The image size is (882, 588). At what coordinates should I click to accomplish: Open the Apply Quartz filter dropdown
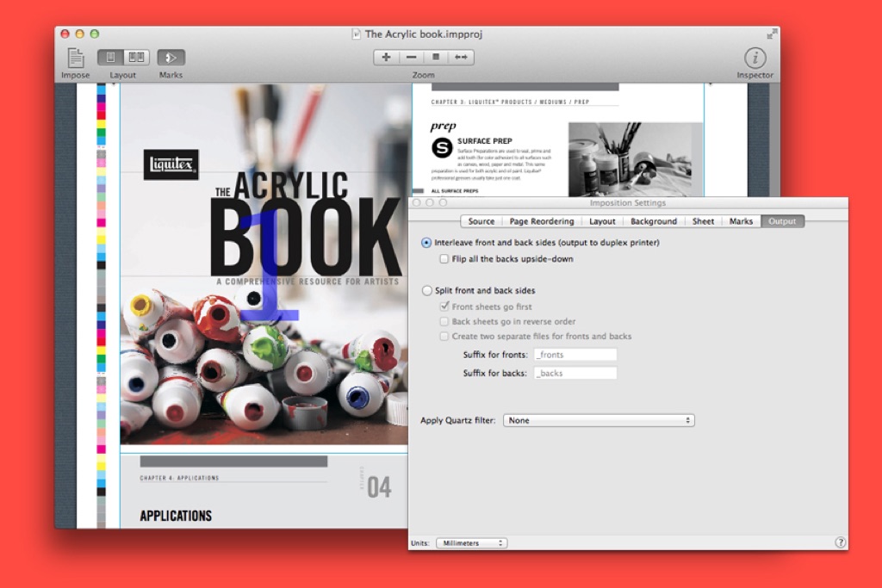click(599, 420)
